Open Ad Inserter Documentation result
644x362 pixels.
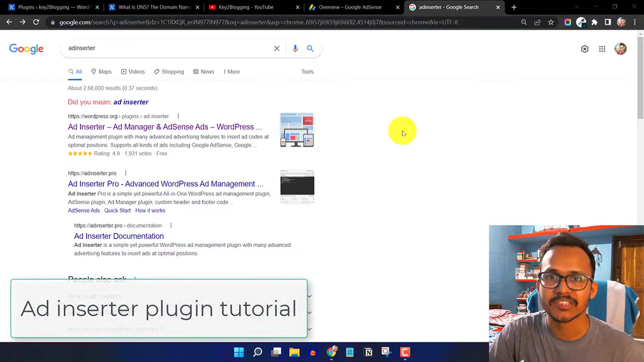pos(119,236)
